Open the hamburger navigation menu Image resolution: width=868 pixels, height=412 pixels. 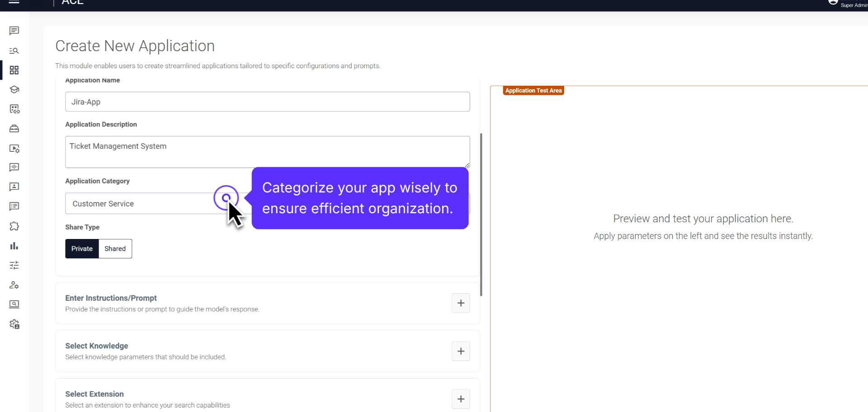click(x=14, y=2)
